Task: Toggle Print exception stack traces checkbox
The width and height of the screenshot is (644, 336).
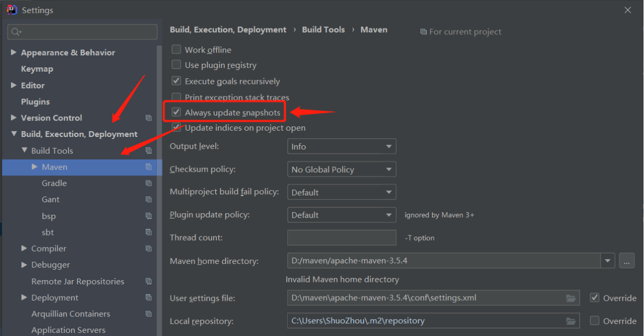Action: [176, 97]
